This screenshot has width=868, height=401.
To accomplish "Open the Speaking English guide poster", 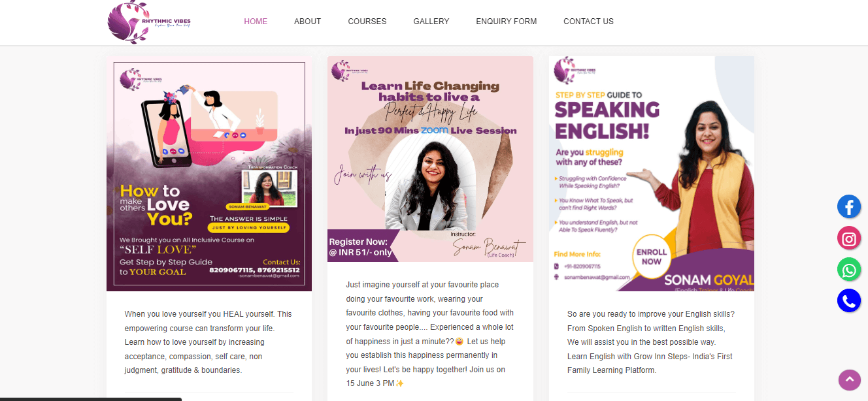I will [x=652, y=174].
